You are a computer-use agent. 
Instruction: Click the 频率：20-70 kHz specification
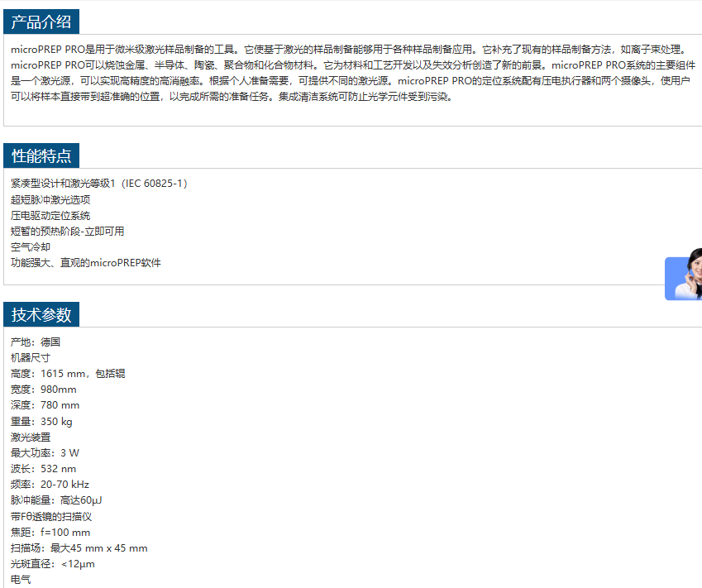pyautogui.click(x=50, y=485)
